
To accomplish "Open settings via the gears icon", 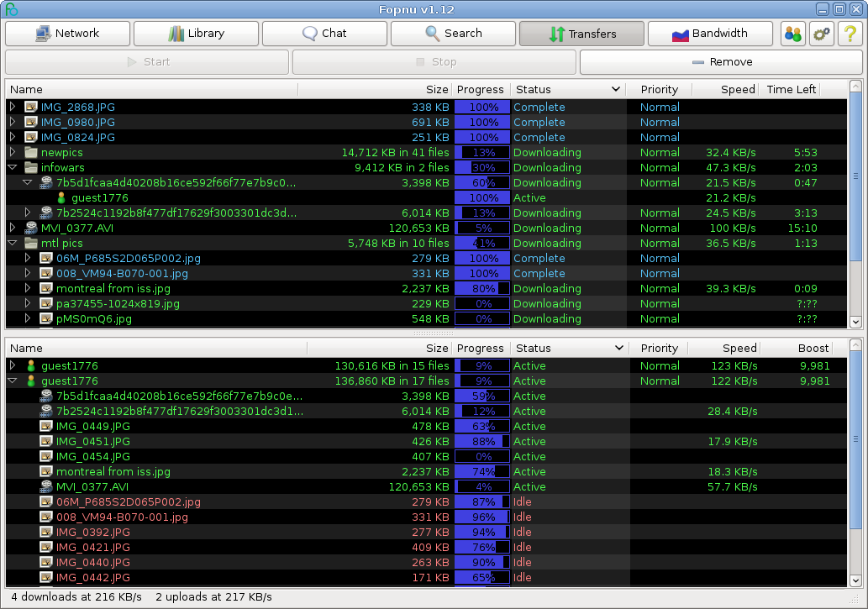I will coord(821,34).
